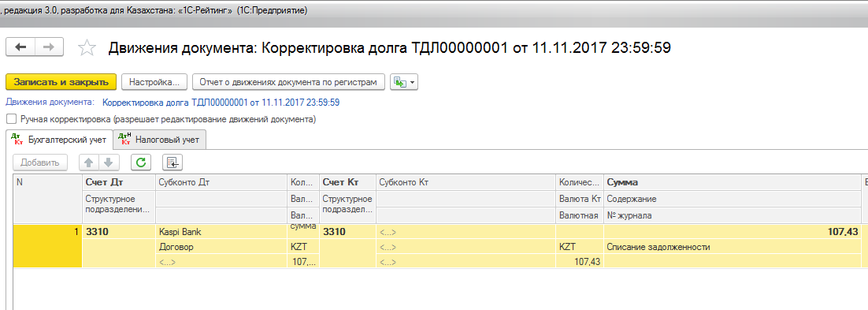Open the Настройка... button
Screen dimensions: 868x310
click(x=154, y=82)
